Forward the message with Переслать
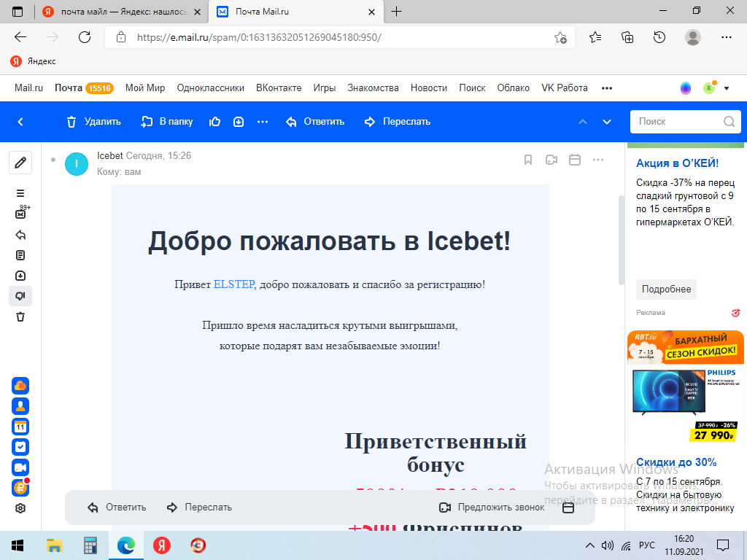The height and width of the screenshot is (560, 747). click(406, 121)
